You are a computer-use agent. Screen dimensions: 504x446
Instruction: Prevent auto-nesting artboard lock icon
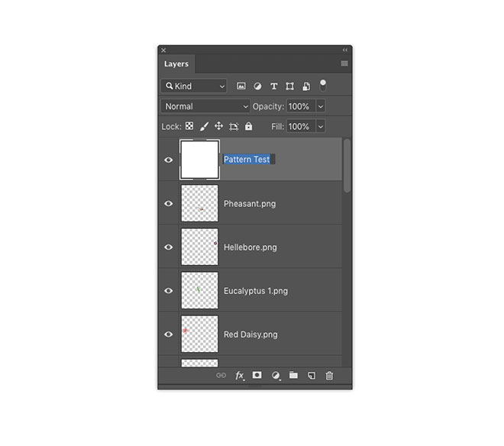234,126
